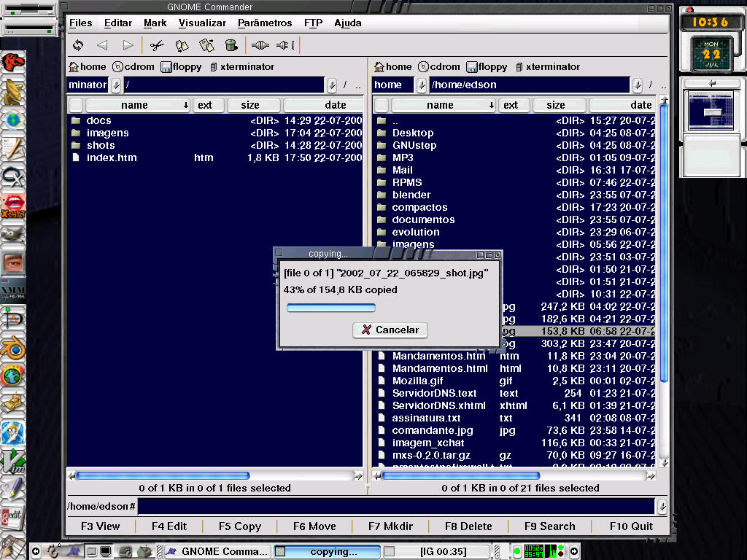
Task: Click the workspace pager thumbnail
Action: [711, 111]
